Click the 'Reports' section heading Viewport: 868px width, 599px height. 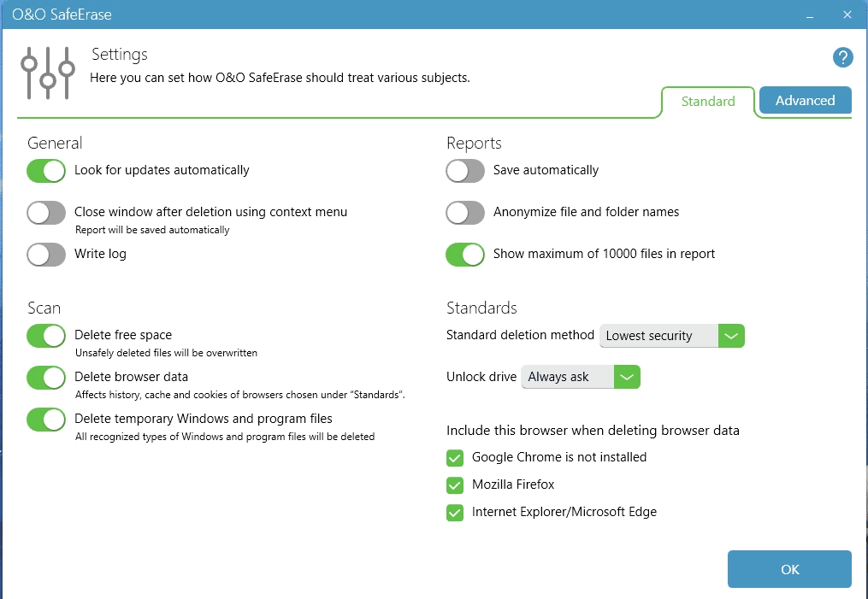click(x=474, y=143)
